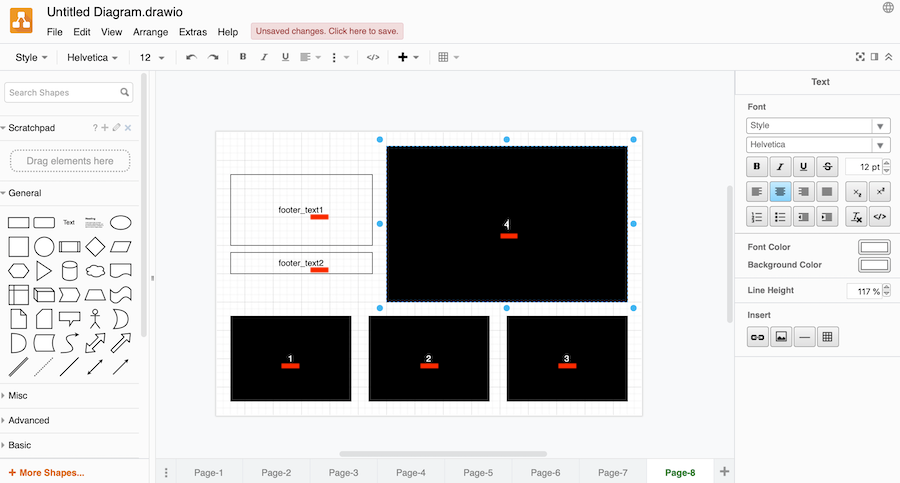Image resolution: width=900 pixels, height=483 pixels.
Task: Click Unsaved changes. Click here to save.
Action: [327, 31]
